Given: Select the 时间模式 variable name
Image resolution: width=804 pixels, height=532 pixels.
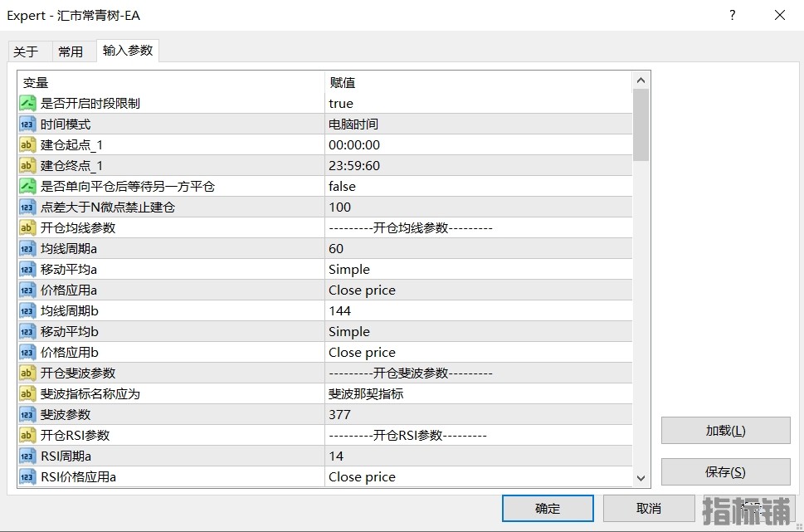Looking at the screenshot, I should [x=66, y=124].
